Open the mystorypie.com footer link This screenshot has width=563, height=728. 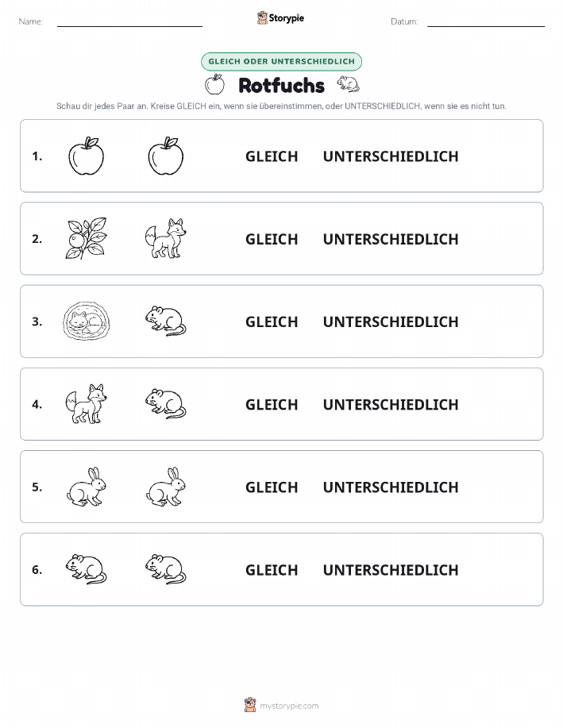pyautogui.click(x=281, y=705)
